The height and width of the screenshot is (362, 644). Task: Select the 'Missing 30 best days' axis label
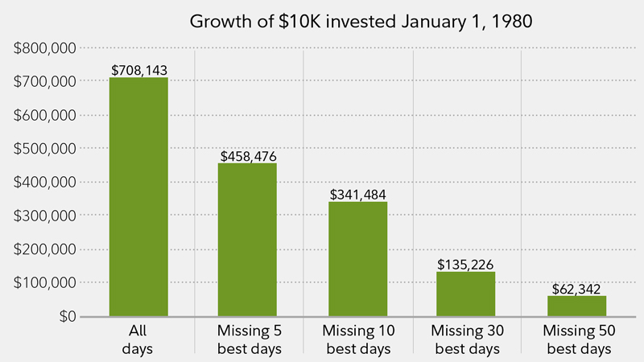pos(466,340)
